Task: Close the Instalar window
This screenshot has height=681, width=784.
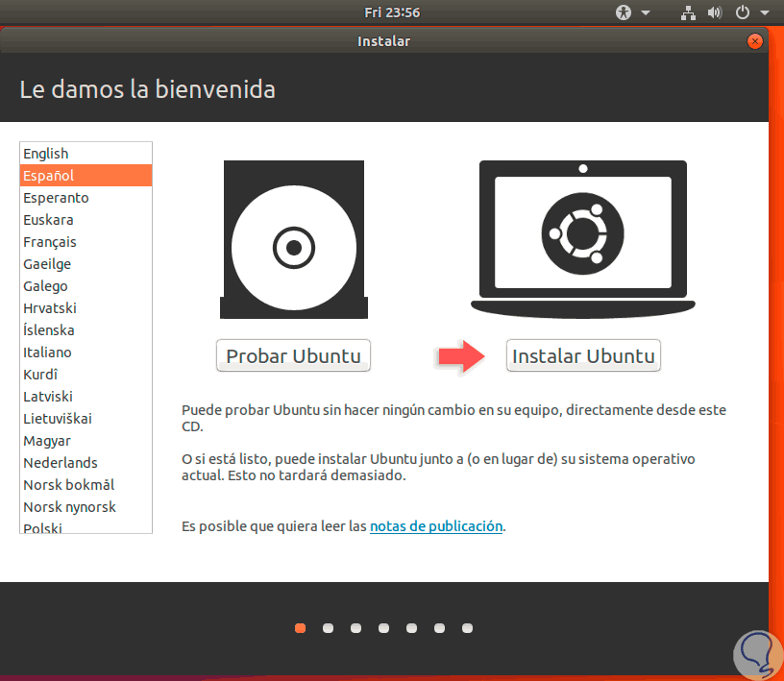Action: 754,41
